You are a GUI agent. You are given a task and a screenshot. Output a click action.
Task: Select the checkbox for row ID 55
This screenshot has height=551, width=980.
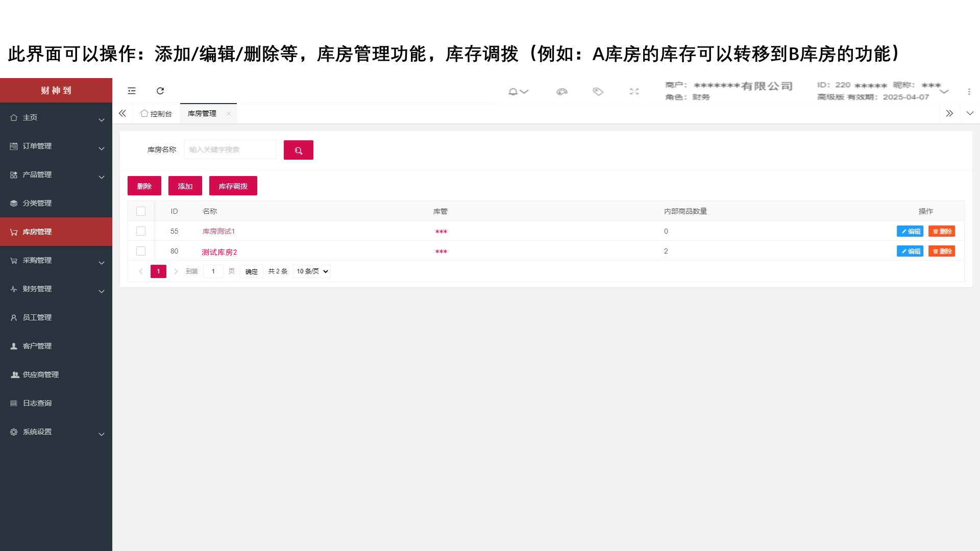pos(141,231)
